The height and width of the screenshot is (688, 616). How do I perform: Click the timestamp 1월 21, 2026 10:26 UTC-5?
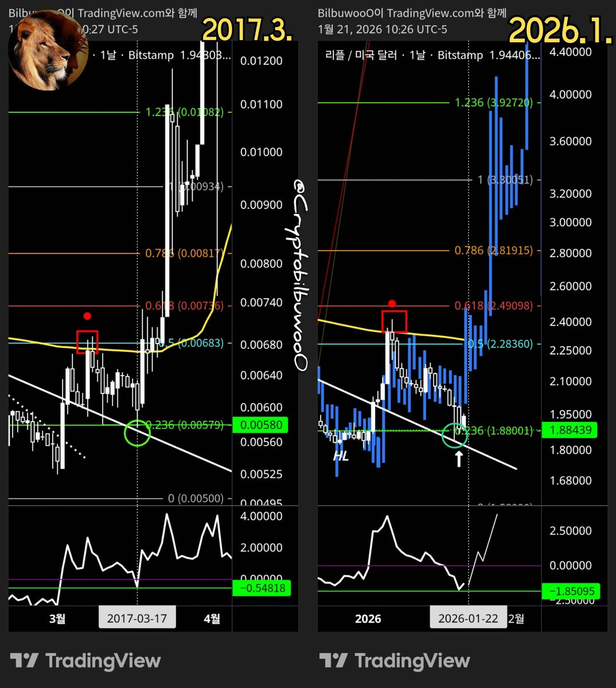[x=383, y=29]
